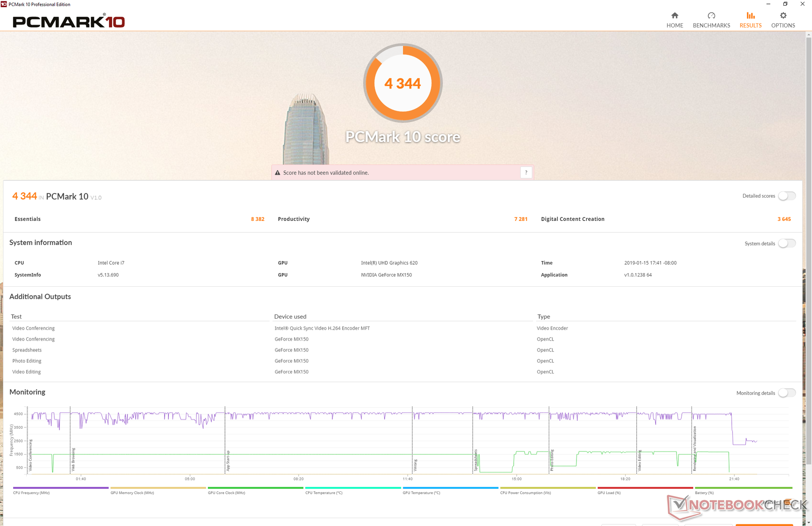Click the Rendering and Visualization chart marker
This screenshot has width=812, height=526.
(x=695, y=448)
